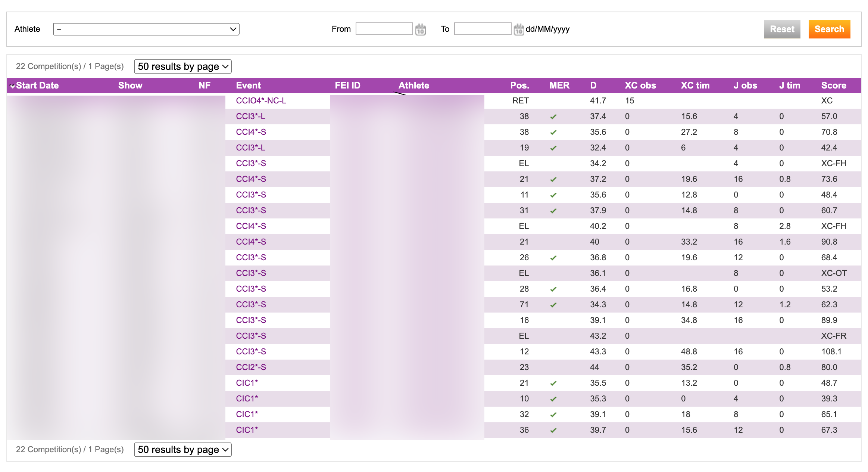Sort by the XC tim column header

click(x=695, y=86)
